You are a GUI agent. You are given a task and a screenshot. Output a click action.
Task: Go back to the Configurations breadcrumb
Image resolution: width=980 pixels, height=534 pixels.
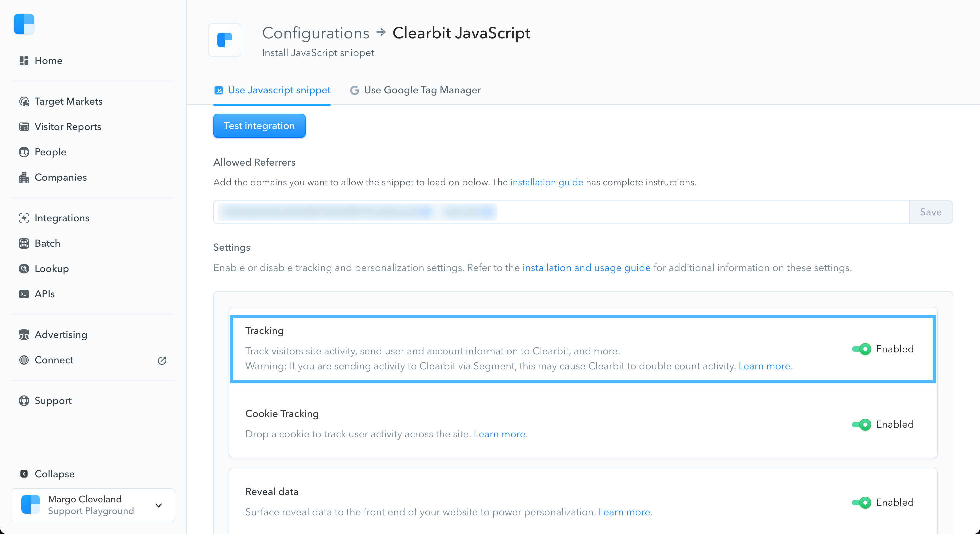[315, 33]
